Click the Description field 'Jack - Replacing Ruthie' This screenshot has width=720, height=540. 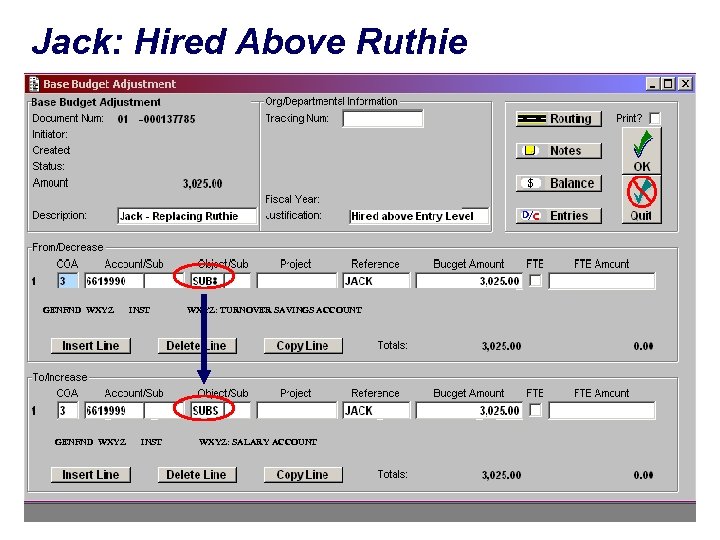(x=187, y=216)
